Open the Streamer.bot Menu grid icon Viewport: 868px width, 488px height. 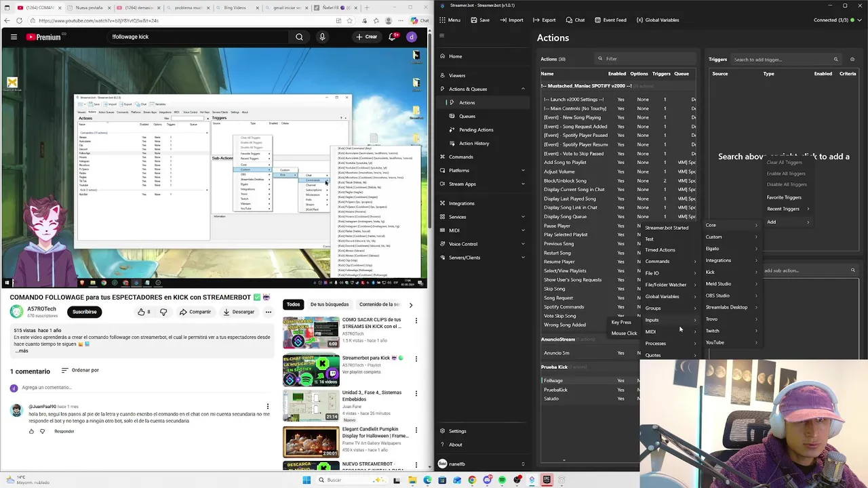[x=442, y=20]
